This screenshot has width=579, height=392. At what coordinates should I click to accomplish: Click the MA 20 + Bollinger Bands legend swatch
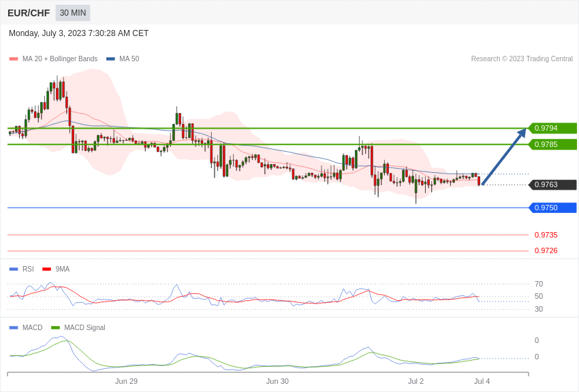(x=14, y=59)
